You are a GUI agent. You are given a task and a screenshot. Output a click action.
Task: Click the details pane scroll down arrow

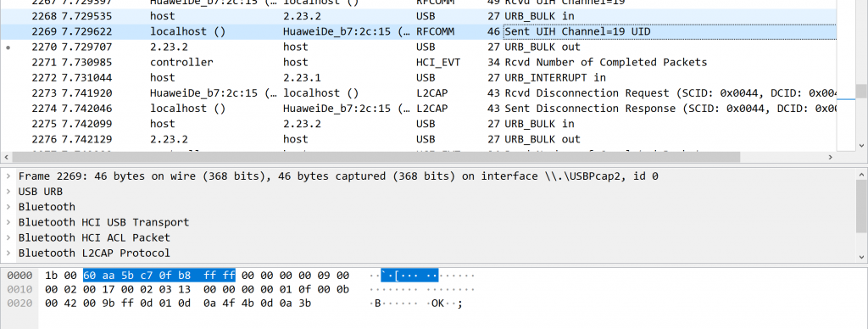861,256
